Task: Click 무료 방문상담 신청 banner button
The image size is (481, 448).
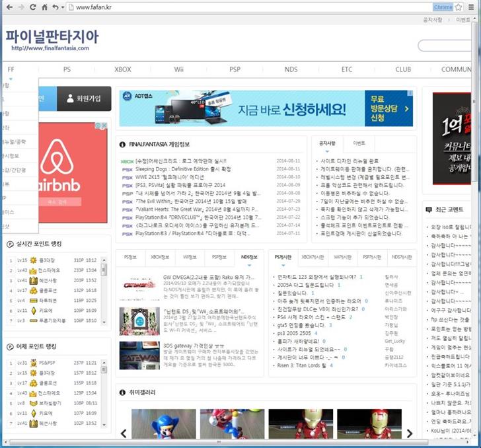Action: coord(388,108)
